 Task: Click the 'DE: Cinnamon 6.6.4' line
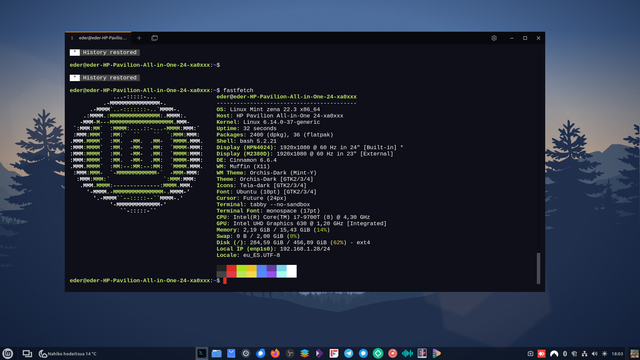[246, 160]
